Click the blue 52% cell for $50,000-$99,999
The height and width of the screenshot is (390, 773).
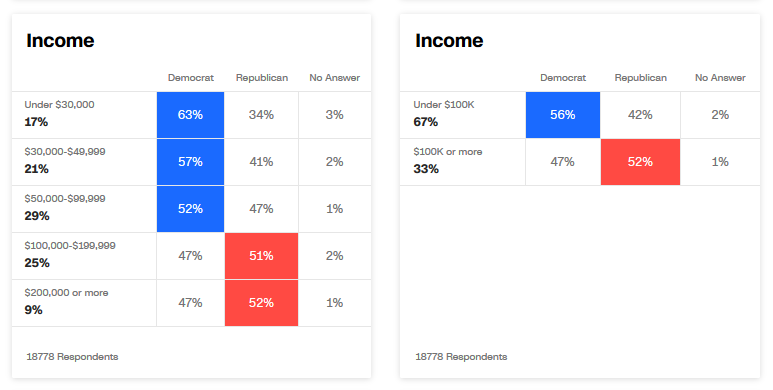pos(190,209)
